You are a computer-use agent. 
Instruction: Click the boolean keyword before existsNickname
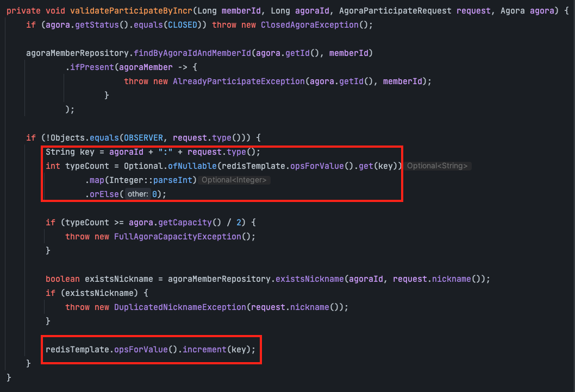point(62,279)
